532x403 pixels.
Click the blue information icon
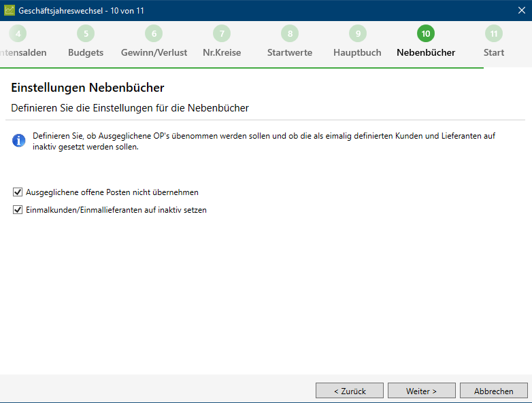tap(18, 140)
